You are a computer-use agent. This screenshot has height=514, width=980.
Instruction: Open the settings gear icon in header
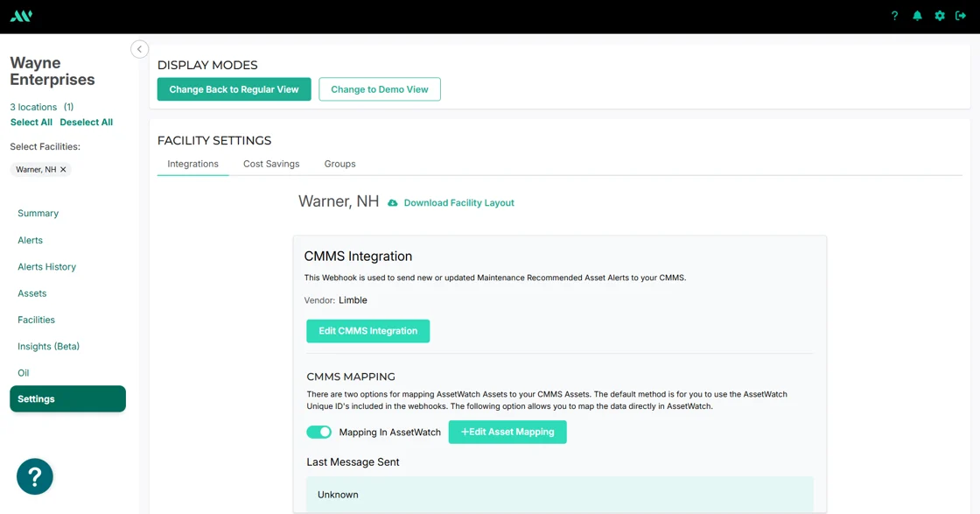940,16
